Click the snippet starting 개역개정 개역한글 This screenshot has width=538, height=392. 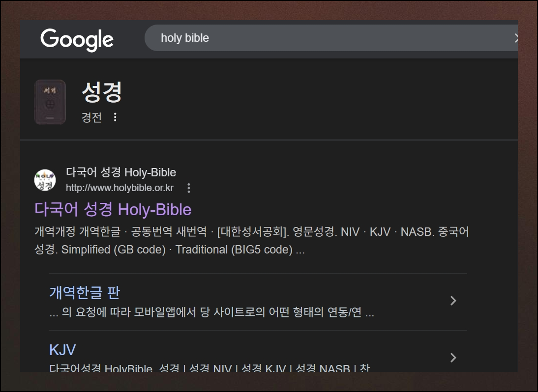251,241
